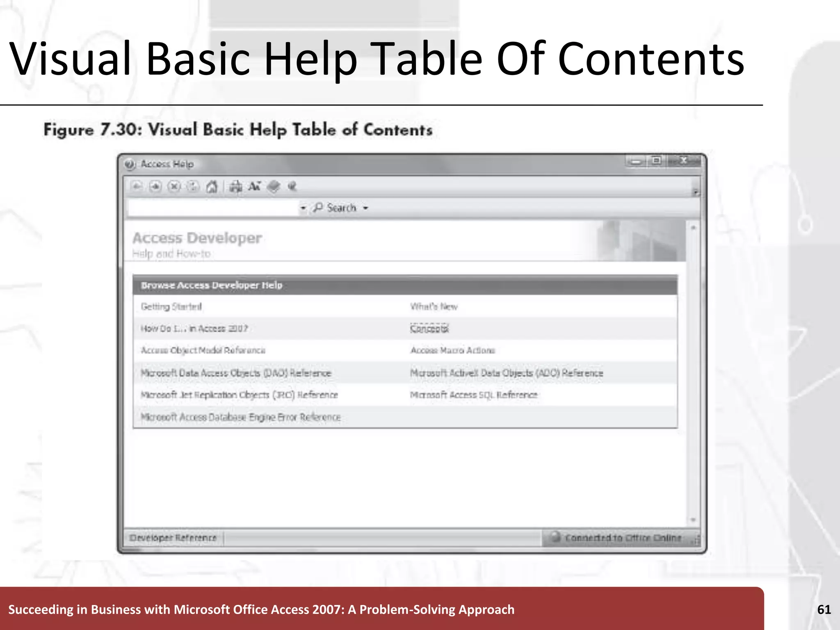840x630 pixels.
Task: Click the help icon in Access Help title bar
Action: pos(130,164)
